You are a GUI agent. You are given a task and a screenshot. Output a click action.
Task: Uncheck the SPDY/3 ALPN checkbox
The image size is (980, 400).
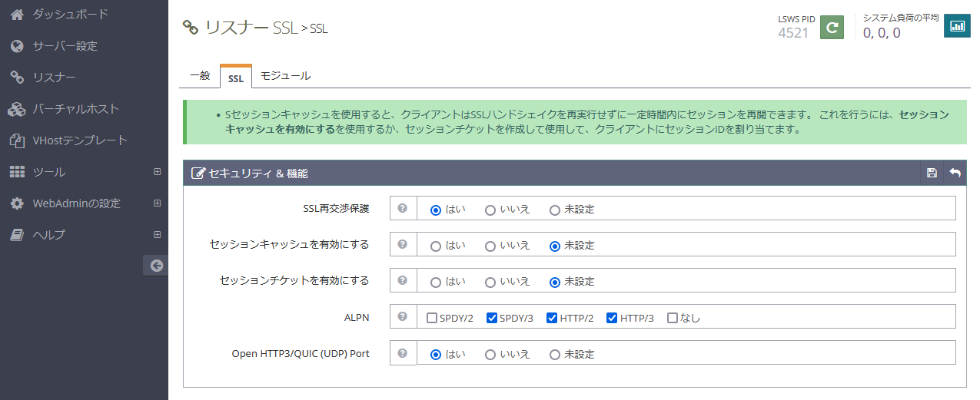[492, 317]
